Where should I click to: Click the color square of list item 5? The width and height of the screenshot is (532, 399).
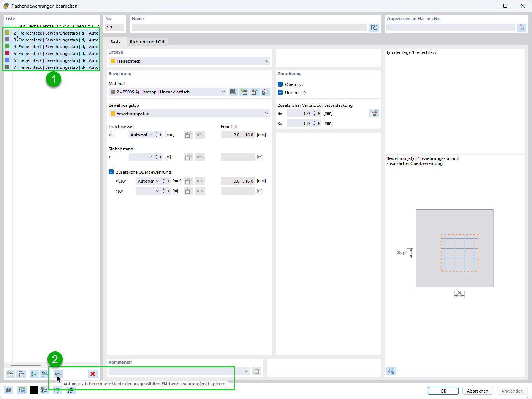[7, 53]
